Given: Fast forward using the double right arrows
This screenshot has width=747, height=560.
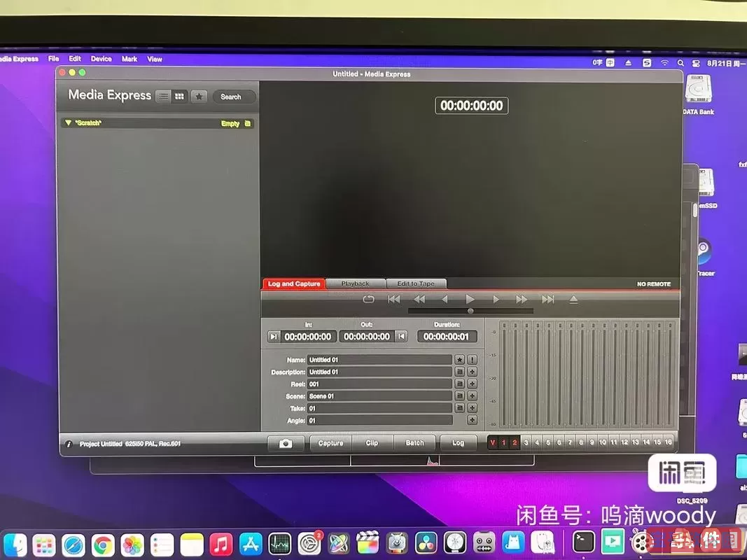Looking at the screenshot, I should click(x=522, y=299).
